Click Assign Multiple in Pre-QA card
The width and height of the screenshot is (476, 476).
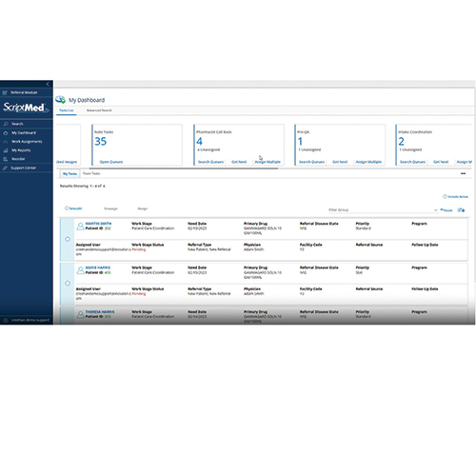click(368, 162)
